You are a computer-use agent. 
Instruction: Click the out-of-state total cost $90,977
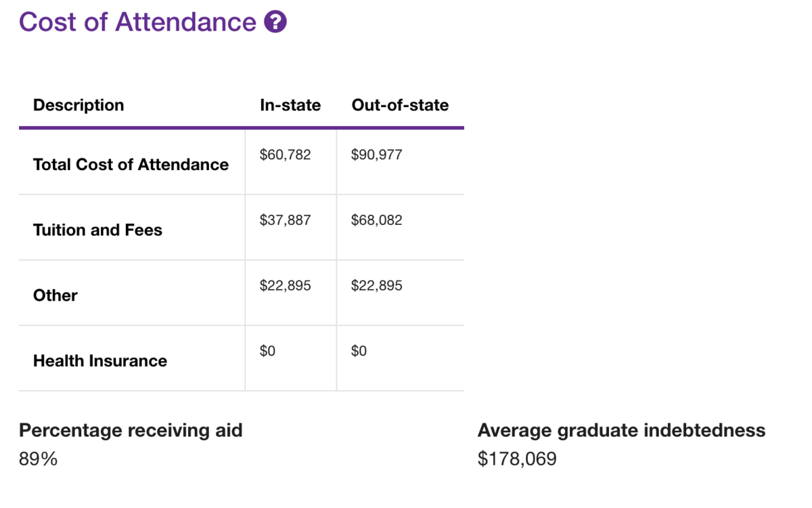point(376,155)
